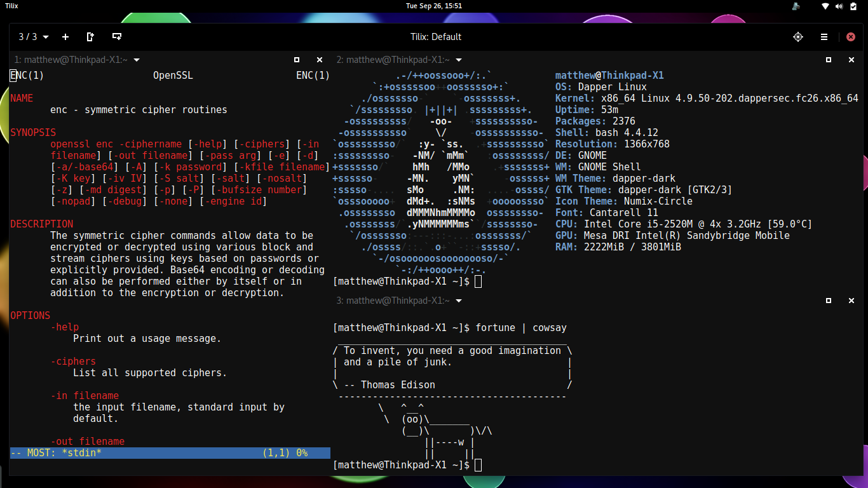Close terminal 2 pane

(851, 60)
